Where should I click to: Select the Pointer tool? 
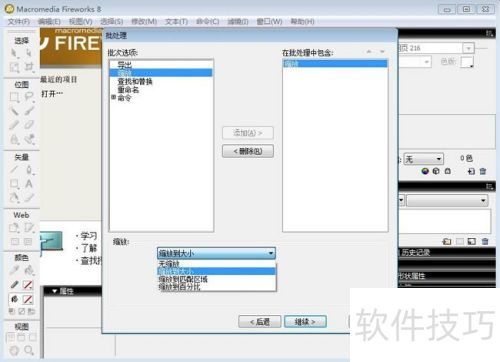click(14, 53)
